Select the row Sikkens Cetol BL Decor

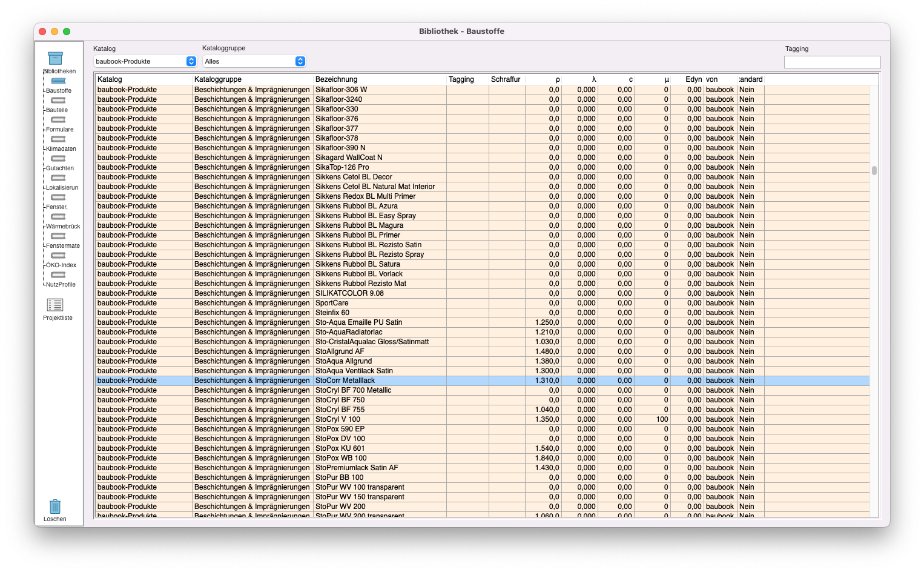483,177
